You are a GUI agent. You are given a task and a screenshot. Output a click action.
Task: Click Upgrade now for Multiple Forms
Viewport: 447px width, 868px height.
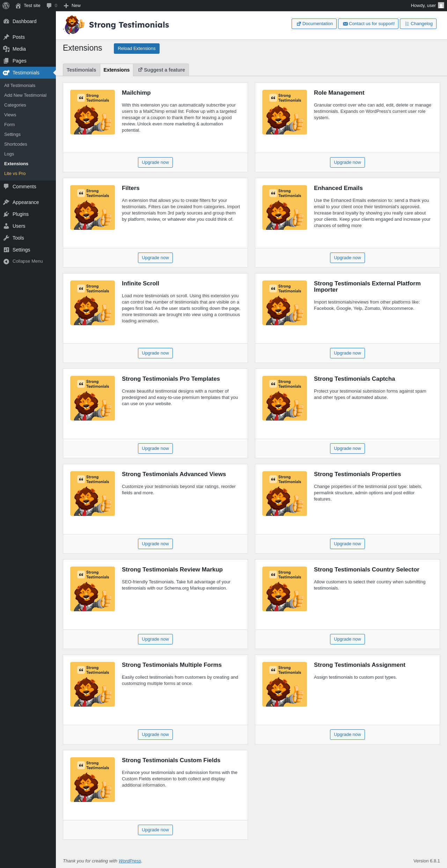click(155, 735)
